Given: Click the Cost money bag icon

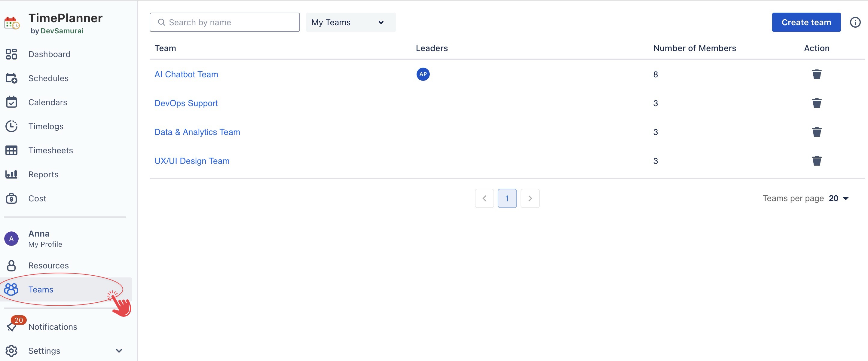Looking at the screenshot, I should 11,198.
